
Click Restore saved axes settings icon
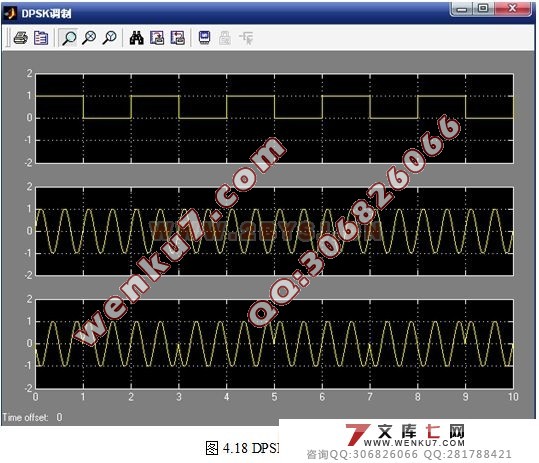pos(177,38)
